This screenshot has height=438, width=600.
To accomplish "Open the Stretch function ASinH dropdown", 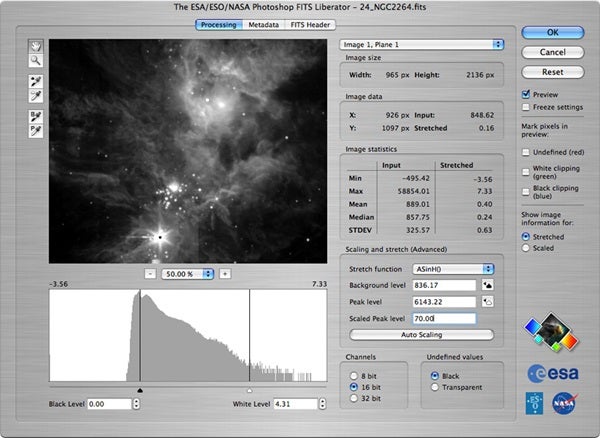I will click(453, 269).
